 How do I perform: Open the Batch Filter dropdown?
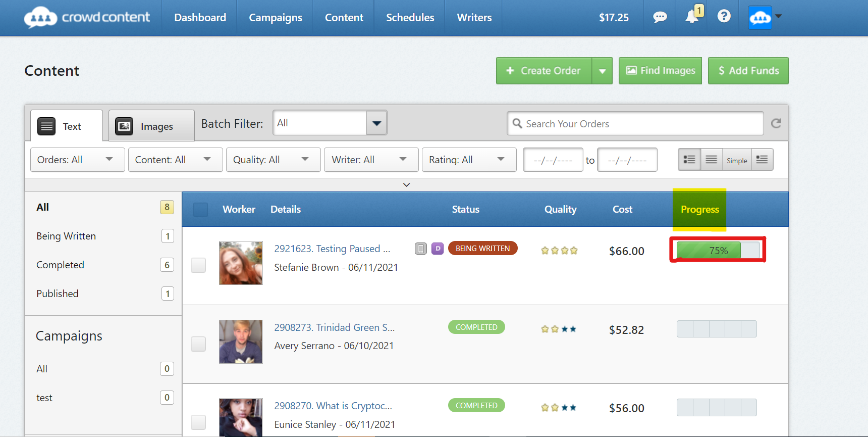pos(330,123)
